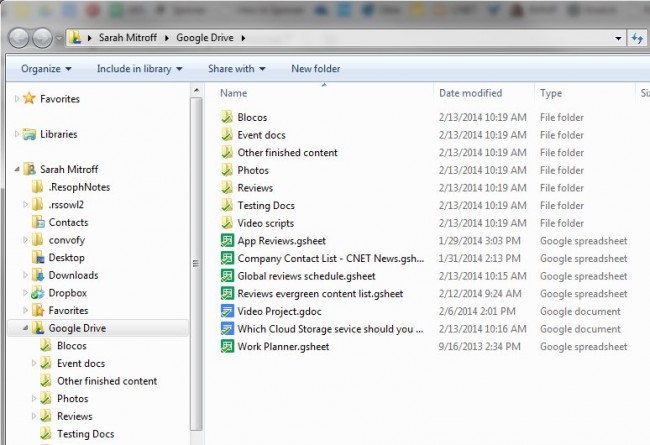The width and height of the screenshot is (650, 445).
Task: Sort by the Name column header
Action: pos(233,93)
